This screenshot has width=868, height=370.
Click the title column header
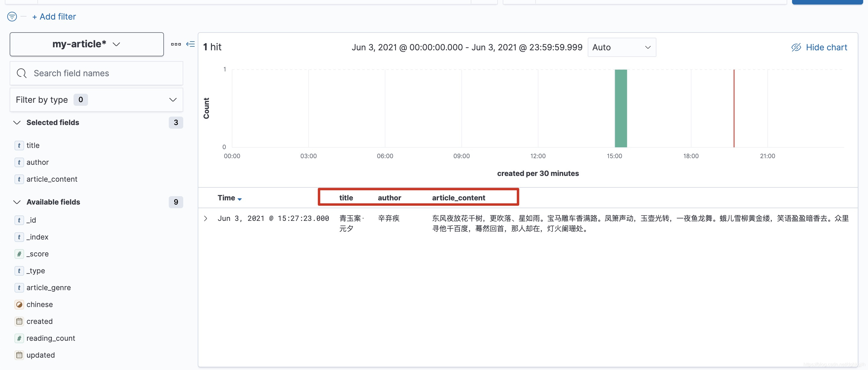pyautogui.click(x=346, y=198)
